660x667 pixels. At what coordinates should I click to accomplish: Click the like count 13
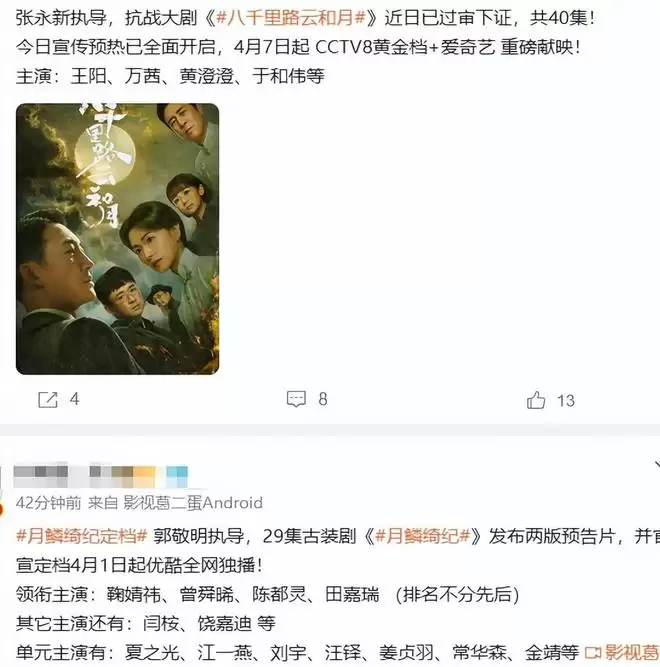click(x=566, y=401)
